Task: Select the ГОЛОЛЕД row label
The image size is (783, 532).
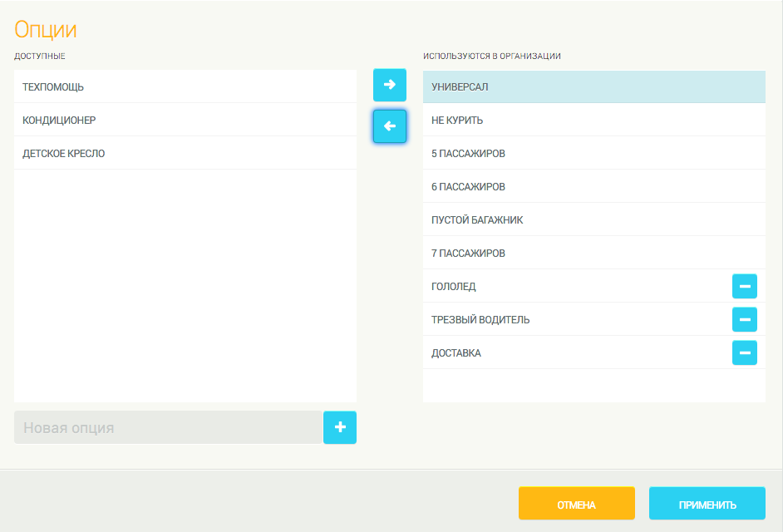Action: click(x=454, y=286)
